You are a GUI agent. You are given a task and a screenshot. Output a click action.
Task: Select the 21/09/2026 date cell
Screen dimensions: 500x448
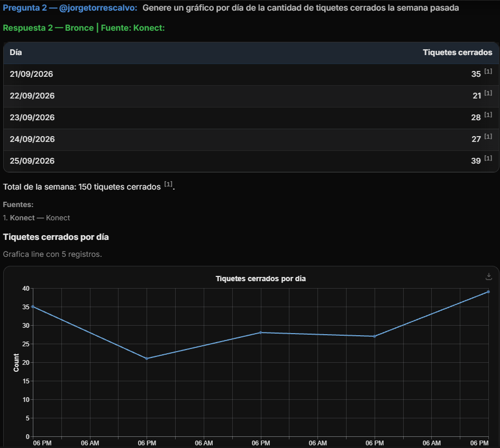(x=31, y=74)
